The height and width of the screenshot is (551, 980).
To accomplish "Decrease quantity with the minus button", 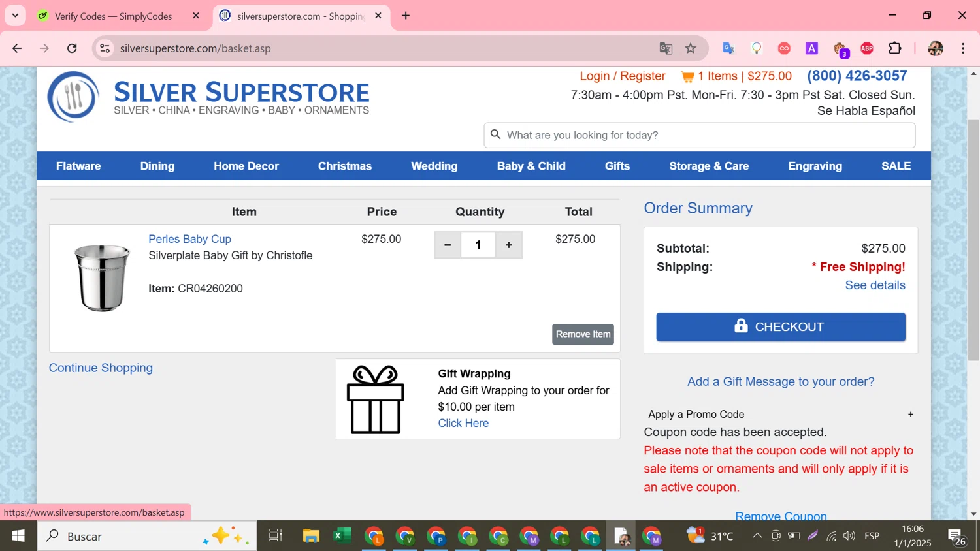I will (448, 245).
